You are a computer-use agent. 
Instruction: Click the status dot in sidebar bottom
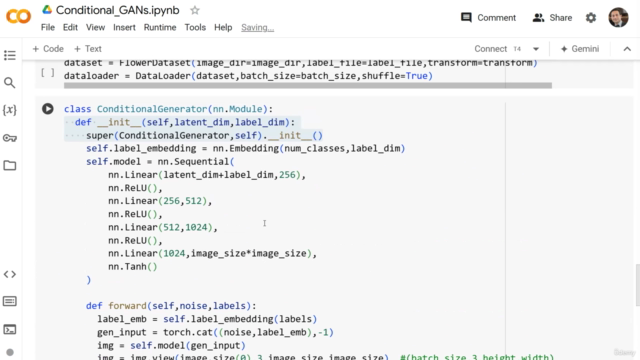coord(10,352)
